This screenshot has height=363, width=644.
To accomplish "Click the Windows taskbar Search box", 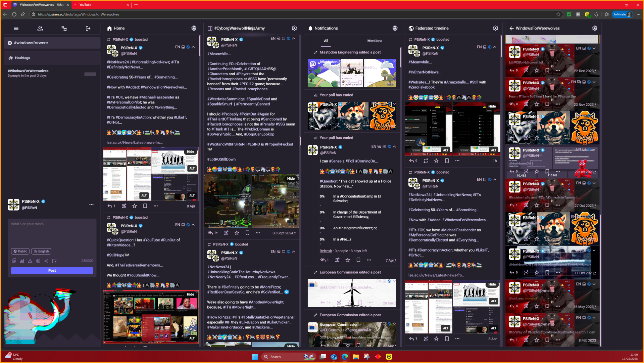I will click(x=289, y=357).
